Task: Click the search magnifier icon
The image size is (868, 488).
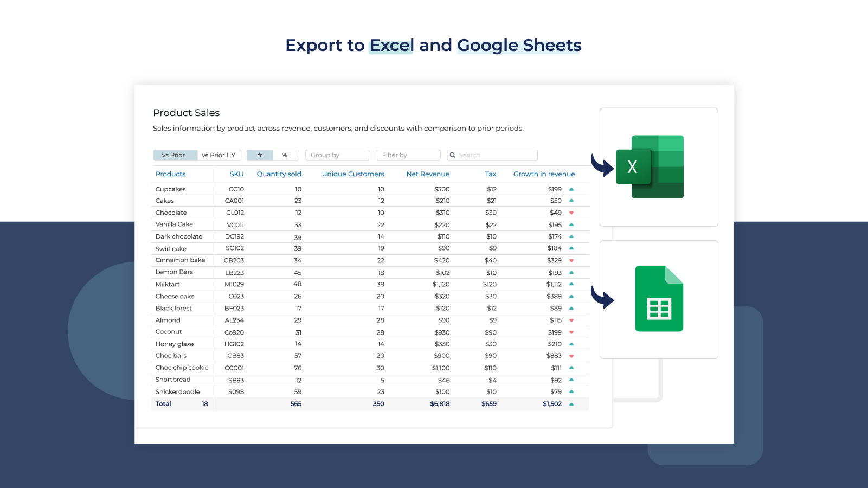Action: pyautogui.click(x=453, y=155)
